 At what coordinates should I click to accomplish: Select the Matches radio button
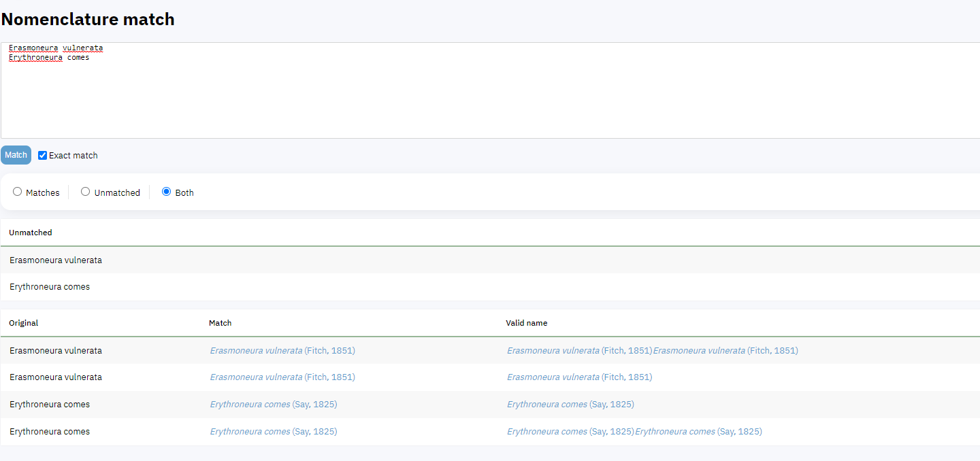[18, 192]
